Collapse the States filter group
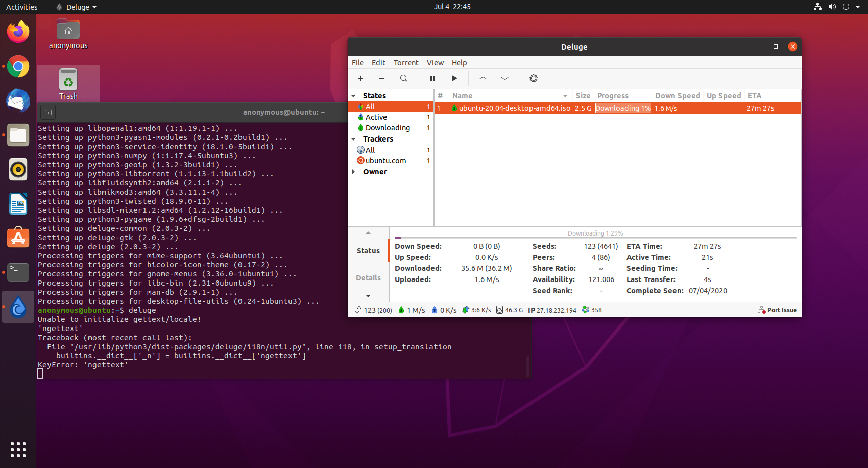 (354, 95)
